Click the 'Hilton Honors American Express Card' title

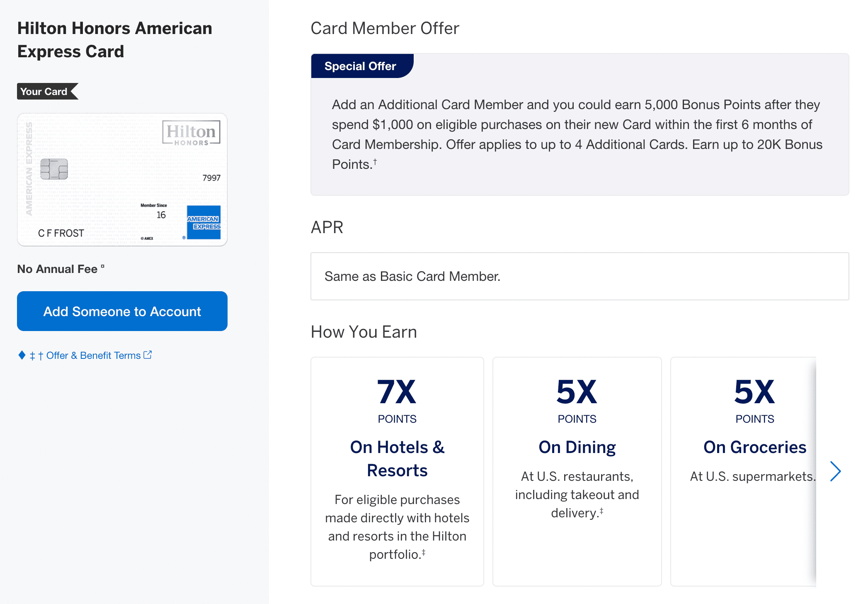[x=115, y=40]
